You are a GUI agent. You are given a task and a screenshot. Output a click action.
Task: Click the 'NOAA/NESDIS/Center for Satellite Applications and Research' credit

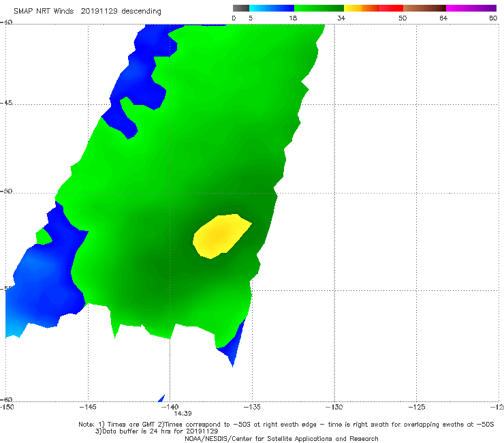[x=281, y=438]
